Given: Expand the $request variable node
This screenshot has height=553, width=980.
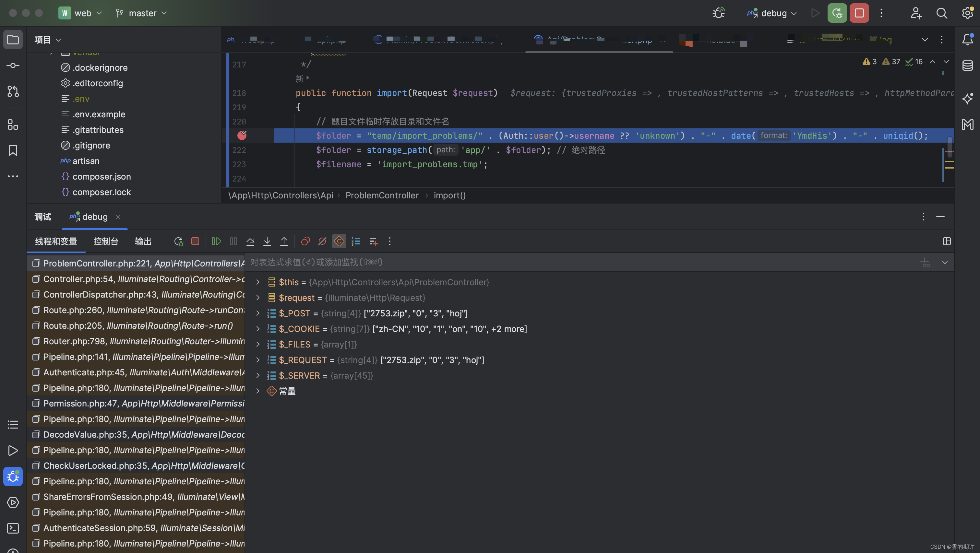Looking at the screenshot, I should coord(257,298).
